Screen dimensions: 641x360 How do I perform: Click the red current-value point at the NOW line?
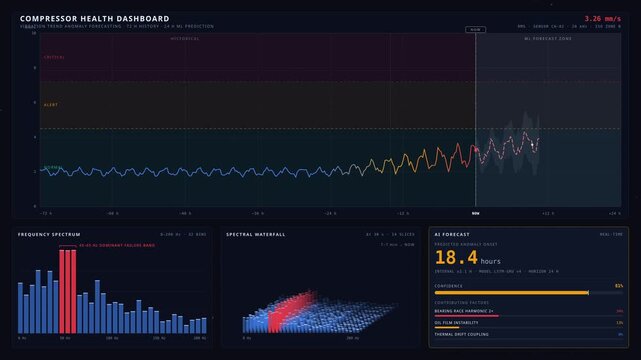point(476,150)
